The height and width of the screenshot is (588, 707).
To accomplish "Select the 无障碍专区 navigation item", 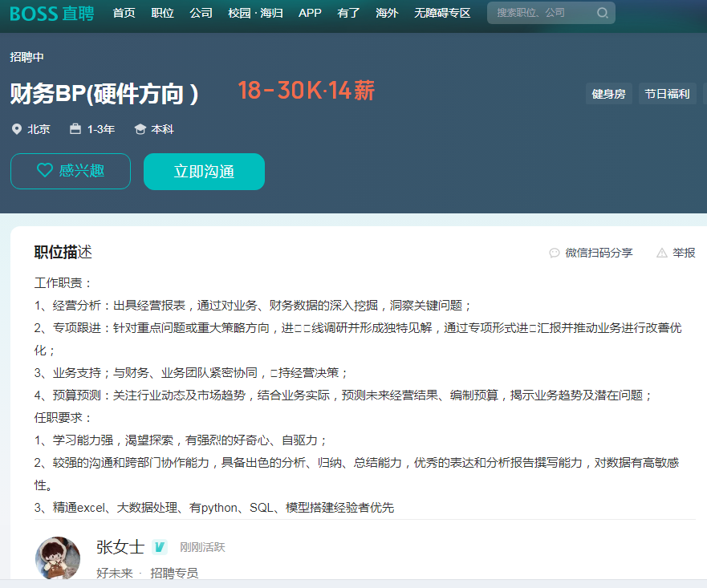I will (x=442, y=13).
